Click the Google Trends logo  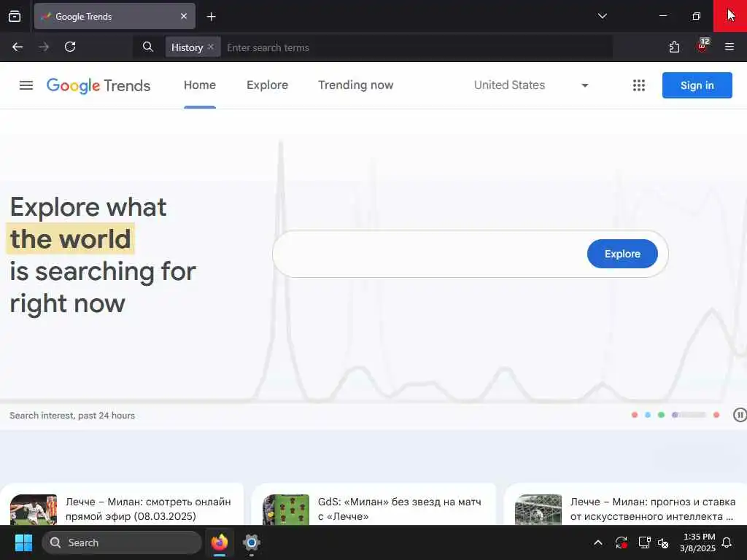(98, 85)
